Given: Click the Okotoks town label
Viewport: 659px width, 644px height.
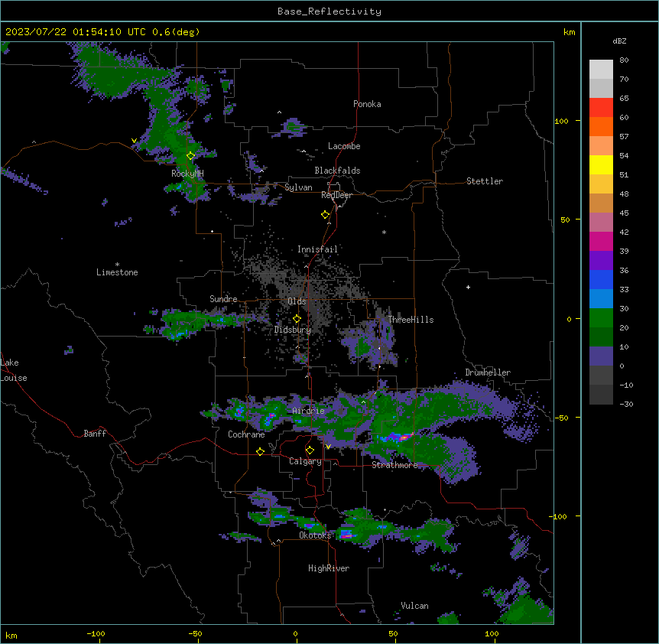Looking at the screenshot, I should [315, 535].
